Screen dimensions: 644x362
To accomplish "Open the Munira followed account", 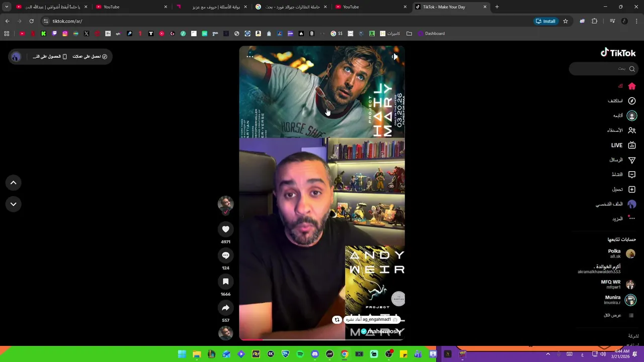I will (620, 300).
